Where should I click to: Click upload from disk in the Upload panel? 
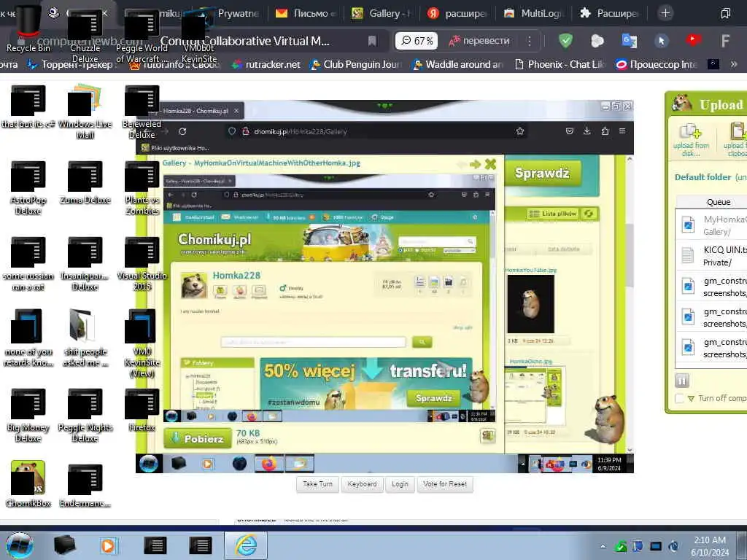point(691,141)
